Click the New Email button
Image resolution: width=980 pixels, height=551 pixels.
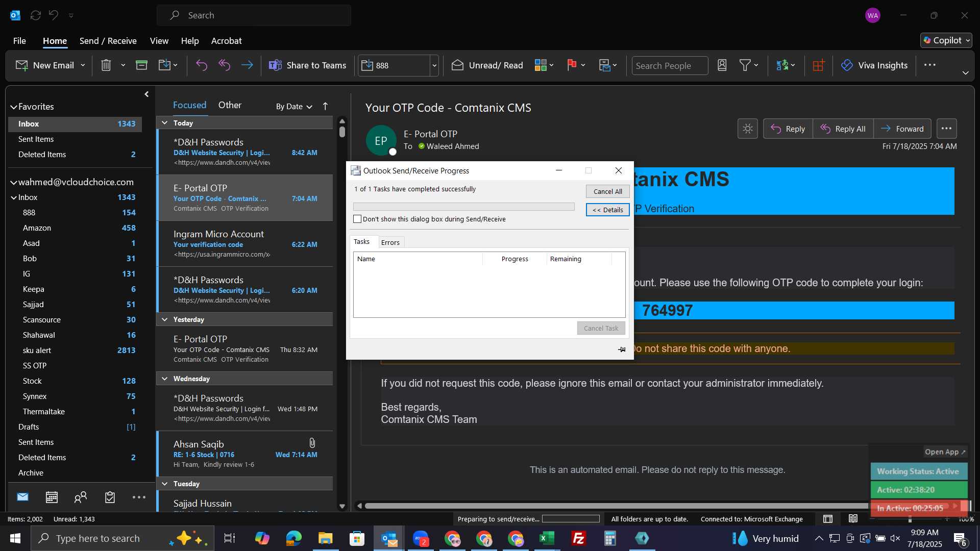point(44,65)
